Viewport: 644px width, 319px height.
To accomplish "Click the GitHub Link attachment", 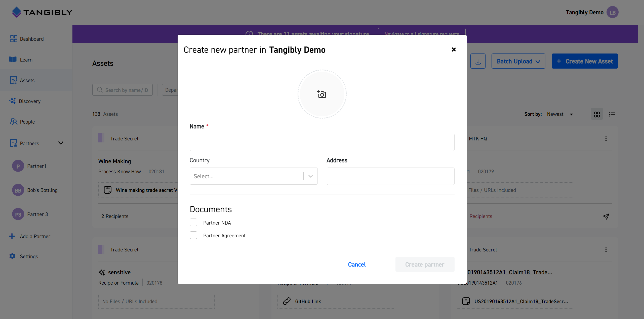I will pyautogui.click(x=336, y=301).
